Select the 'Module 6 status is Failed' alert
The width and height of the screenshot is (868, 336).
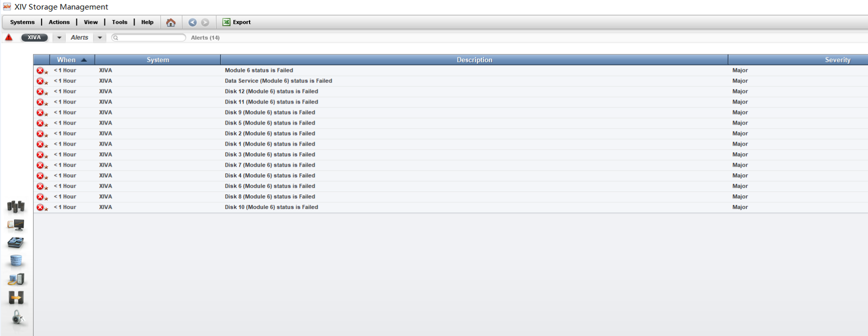pyautogui.click(x=259, y=70)
